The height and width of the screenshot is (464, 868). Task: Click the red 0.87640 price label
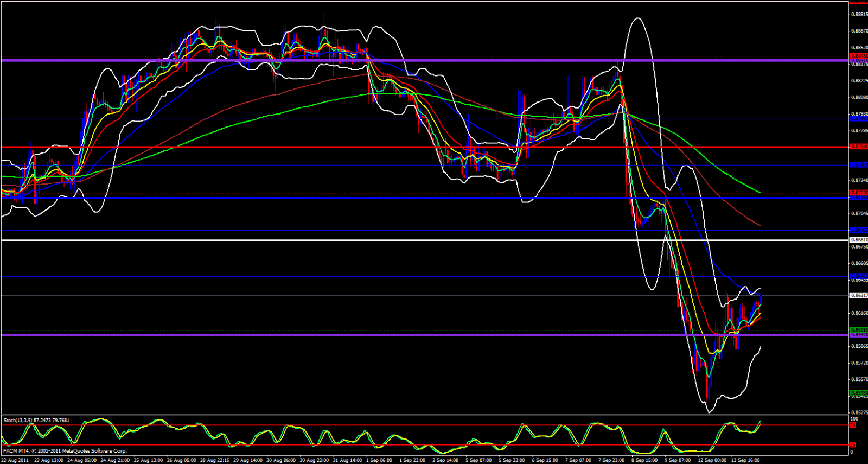[858, 147]
